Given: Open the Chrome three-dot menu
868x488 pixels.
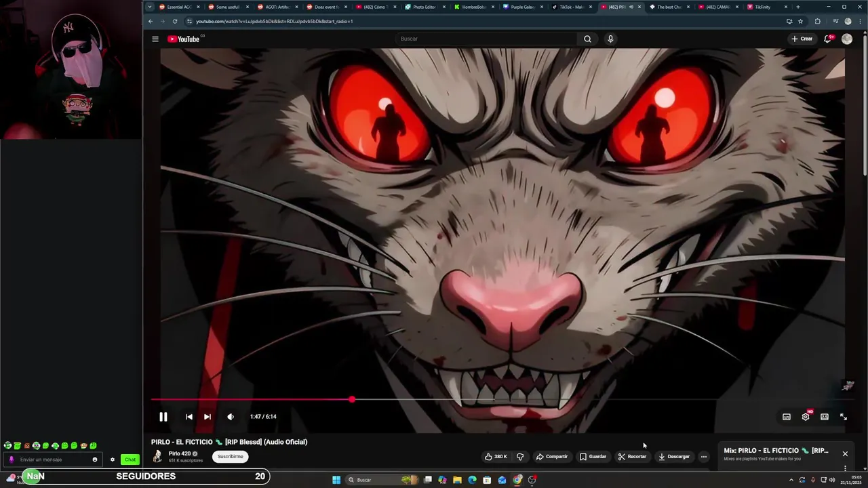Looking at the screenshot, I should pos(860,21).
